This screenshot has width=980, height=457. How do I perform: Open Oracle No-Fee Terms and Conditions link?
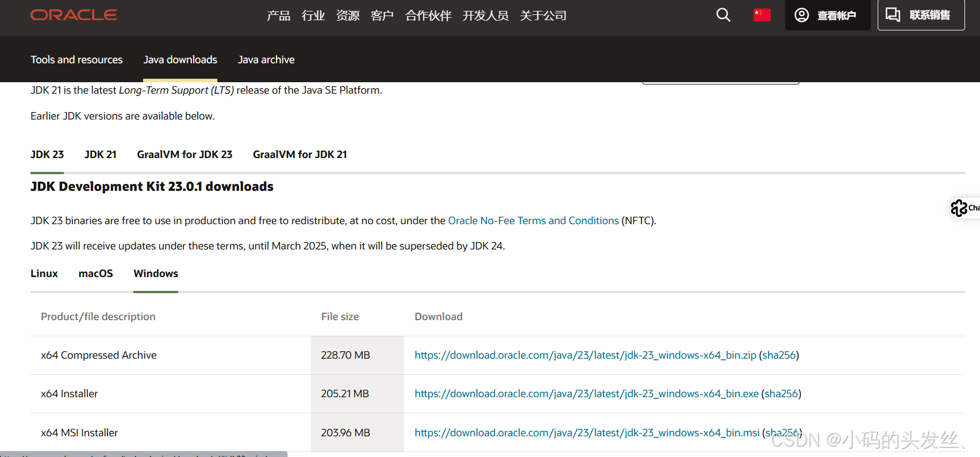[x=533, y=221]
